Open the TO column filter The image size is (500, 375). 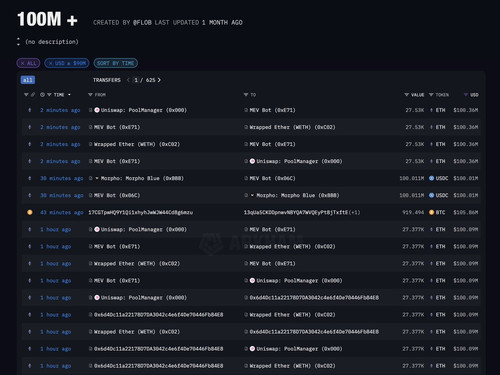pyautogui.click(x=246, y=95)
